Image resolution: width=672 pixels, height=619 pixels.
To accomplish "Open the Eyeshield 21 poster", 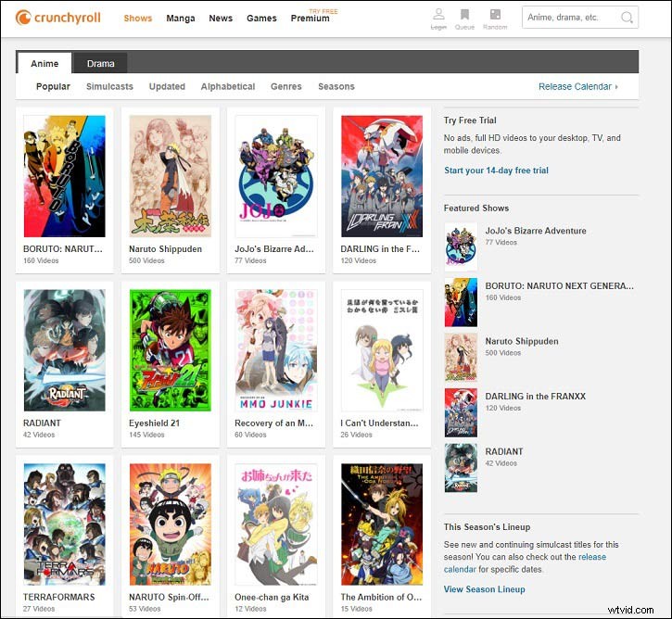I will pos(171,350).
